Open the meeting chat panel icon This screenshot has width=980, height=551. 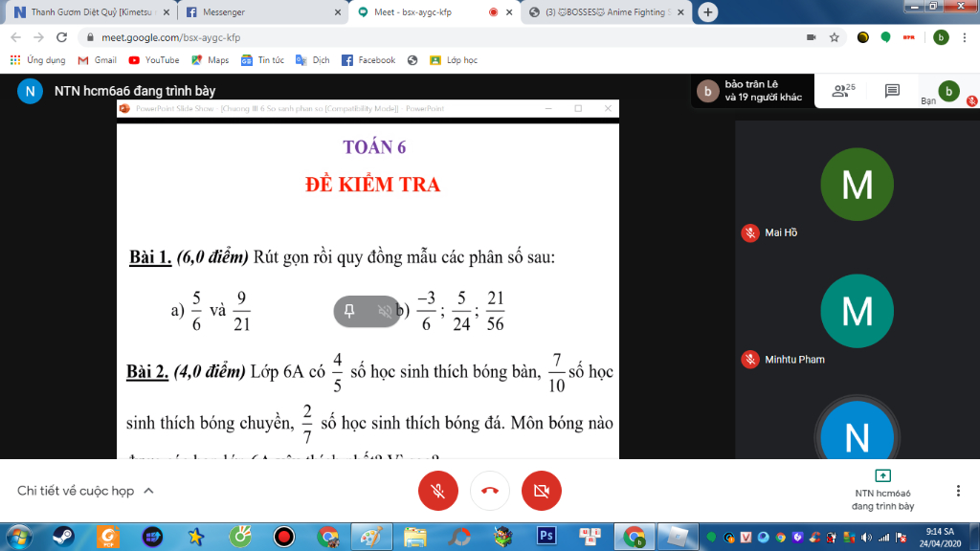pyautogui.click(x=892, y=91)
